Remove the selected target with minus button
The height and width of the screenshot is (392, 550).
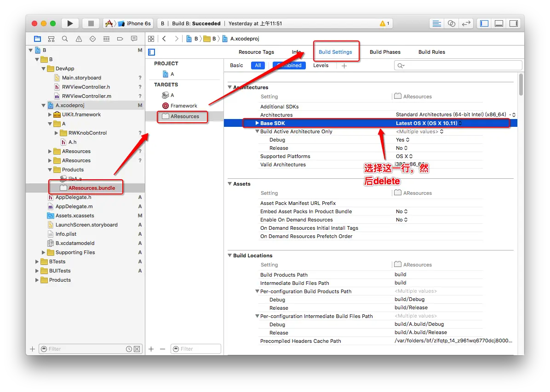[x=162, y=349]
